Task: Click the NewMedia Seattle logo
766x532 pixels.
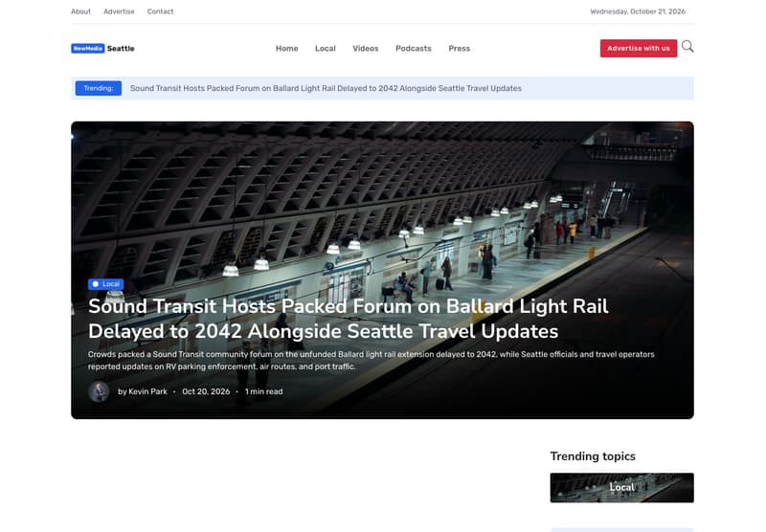Action: pyautogui.click(x=102, y=48)
